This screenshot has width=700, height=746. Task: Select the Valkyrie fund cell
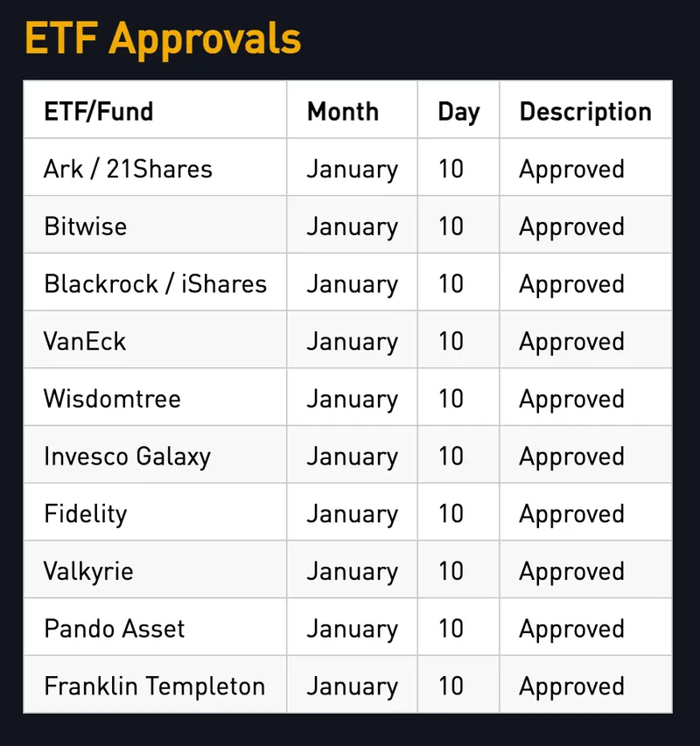pos(88,571)
